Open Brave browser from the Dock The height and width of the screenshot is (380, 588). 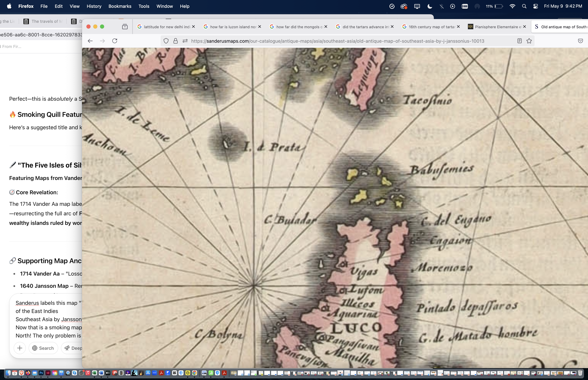(21, 373)
